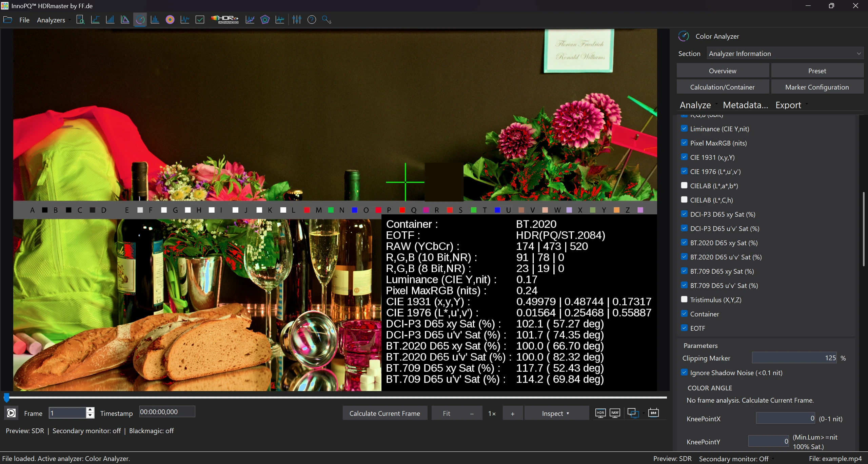Click the Clipping Marker value field

point(794,358)
